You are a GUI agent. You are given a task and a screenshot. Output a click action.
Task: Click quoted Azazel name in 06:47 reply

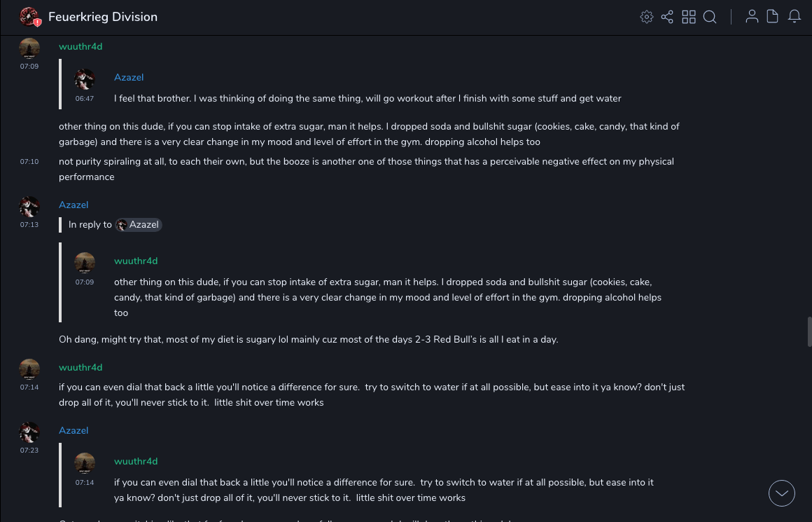click(129, 78)
